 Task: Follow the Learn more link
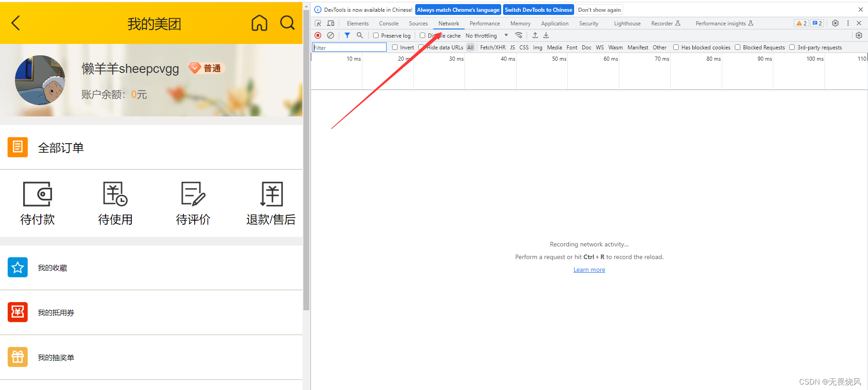pyautogui.click(x=589, y=270)
